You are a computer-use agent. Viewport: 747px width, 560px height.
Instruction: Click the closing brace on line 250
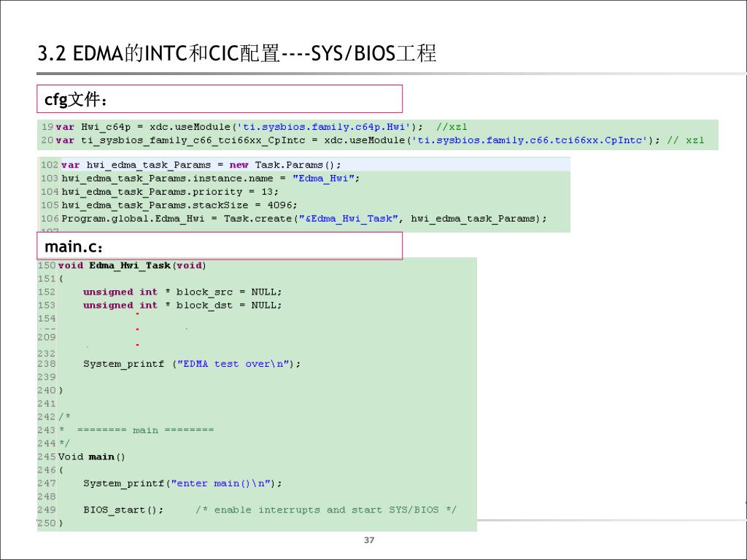click(61, 523)
